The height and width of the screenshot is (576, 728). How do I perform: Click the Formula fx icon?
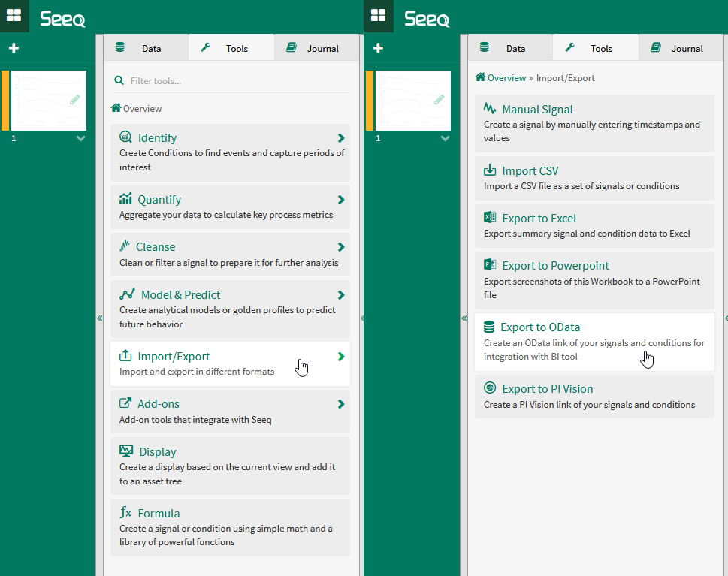tap(125, 513)
